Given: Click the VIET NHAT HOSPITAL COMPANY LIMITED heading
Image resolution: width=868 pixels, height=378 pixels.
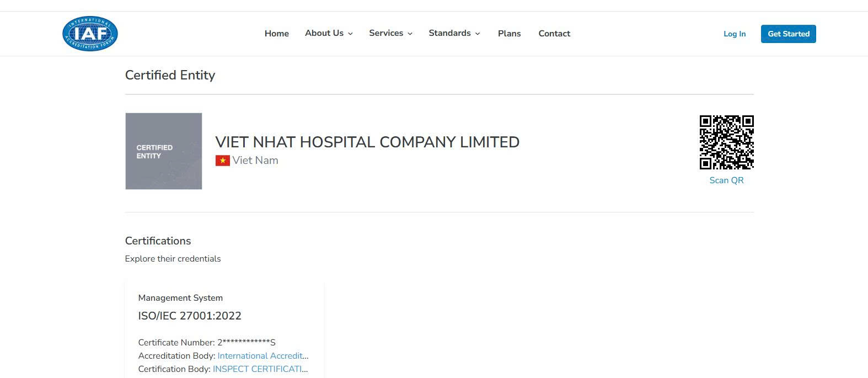Looking at the screenshot, I should pos(367,142).
